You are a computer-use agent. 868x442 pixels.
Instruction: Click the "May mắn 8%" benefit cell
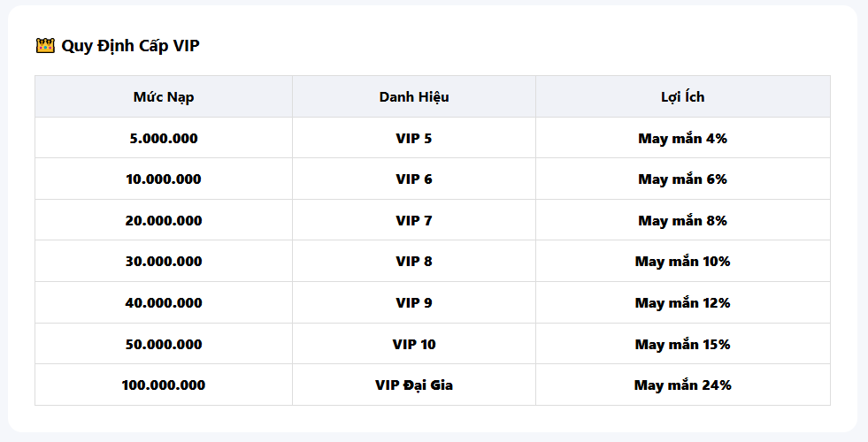(682, 221)
